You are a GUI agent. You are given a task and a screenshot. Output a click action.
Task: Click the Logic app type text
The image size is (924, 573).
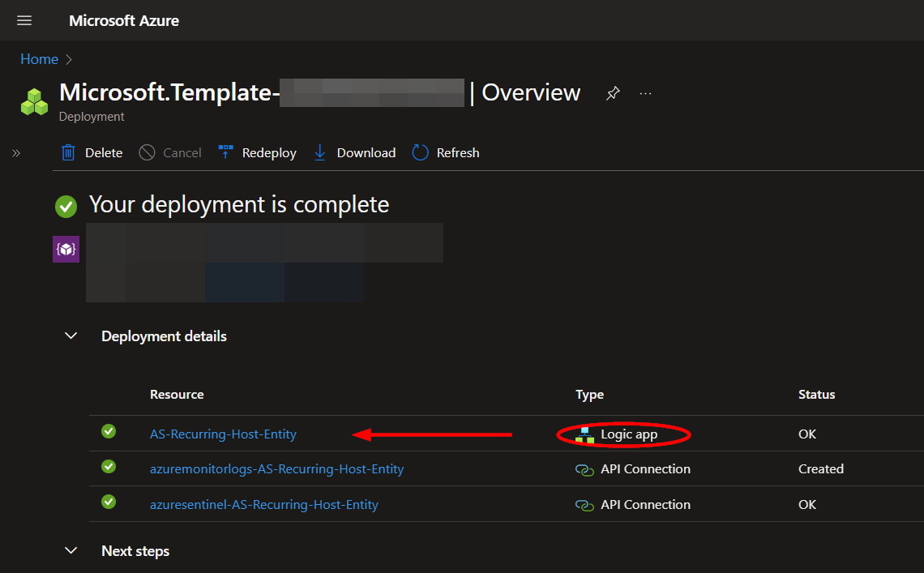point(629,434)
